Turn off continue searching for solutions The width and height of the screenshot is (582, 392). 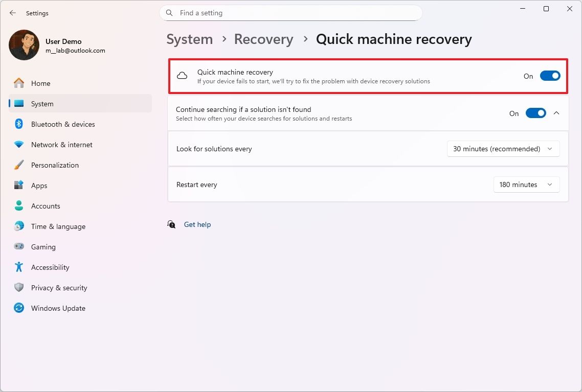535,113
